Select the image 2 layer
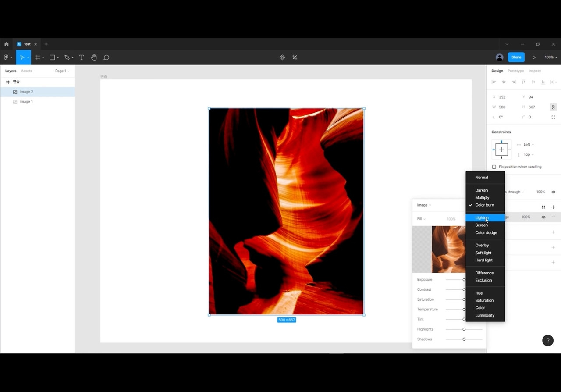The height and width of the screenshot is (392, 561). click(x=37, y=92)
